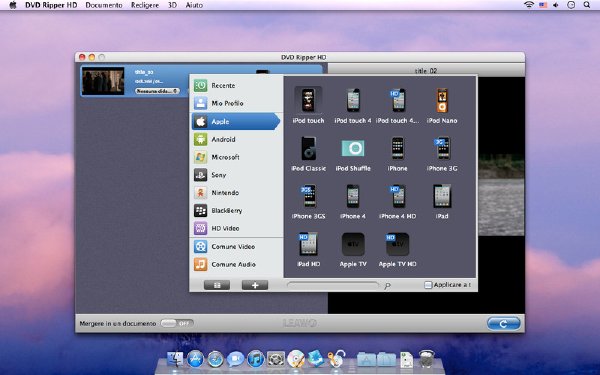Open the Redigere menu

coord(145,5)
